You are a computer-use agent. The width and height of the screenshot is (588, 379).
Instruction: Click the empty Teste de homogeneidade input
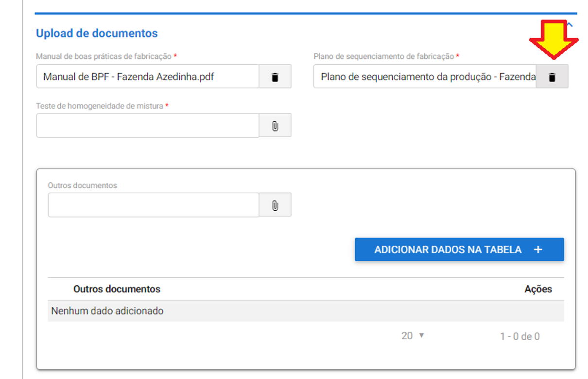tap(147, 126)
